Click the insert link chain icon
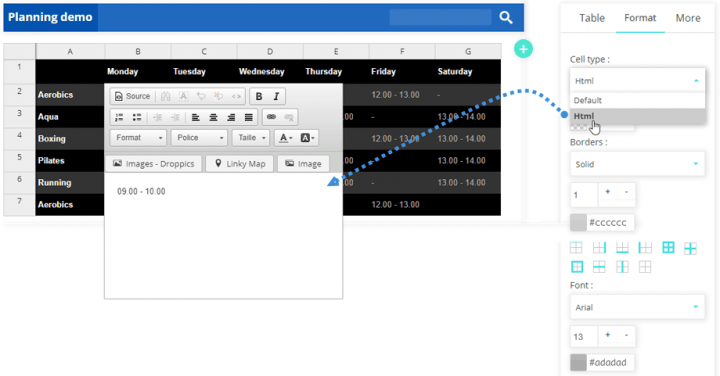This screenshot has width=720, height=376. (271, 117)
